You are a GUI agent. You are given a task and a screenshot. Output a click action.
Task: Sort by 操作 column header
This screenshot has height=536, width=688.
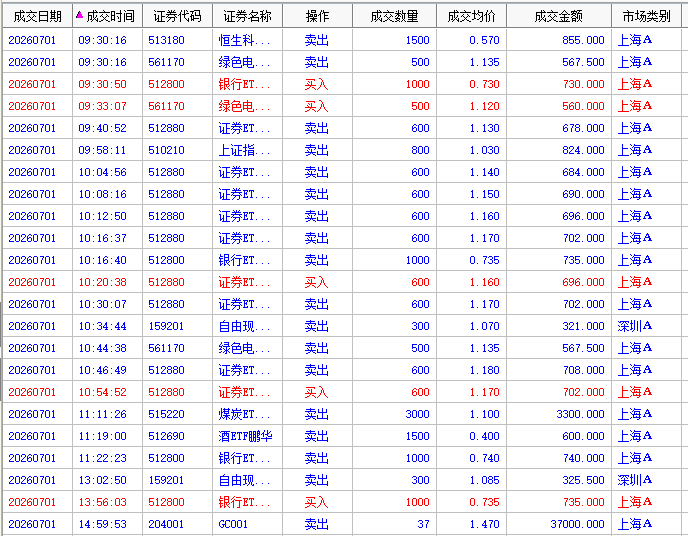point(317,16)
